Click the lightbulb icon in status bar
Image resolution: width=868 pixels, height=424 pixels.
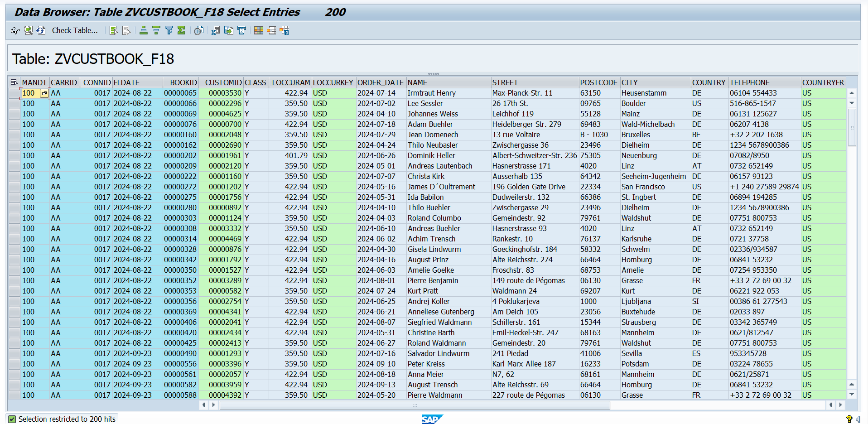pyautogui.click(x=849, y=419)
